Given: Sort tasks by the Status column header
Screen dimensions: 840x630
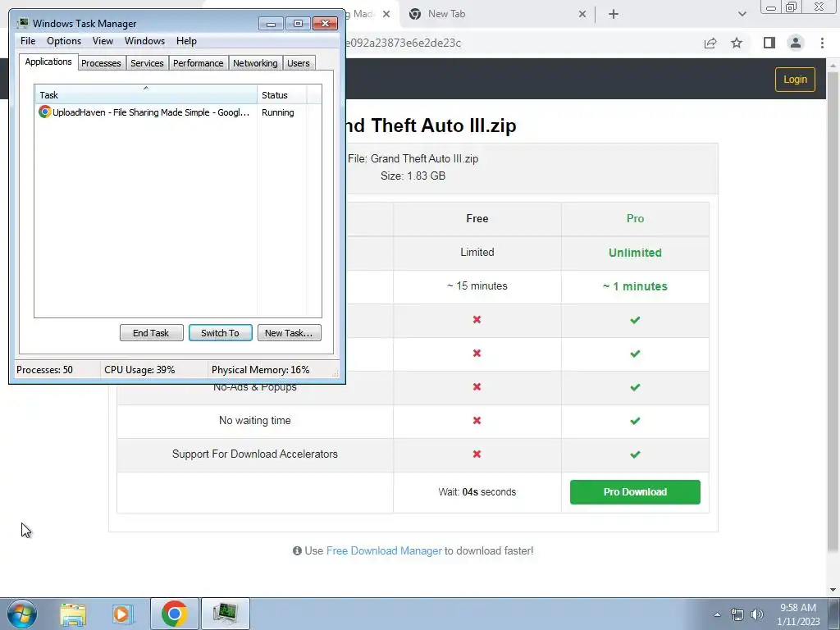Looking at the screenshot, I should (282, 95).
